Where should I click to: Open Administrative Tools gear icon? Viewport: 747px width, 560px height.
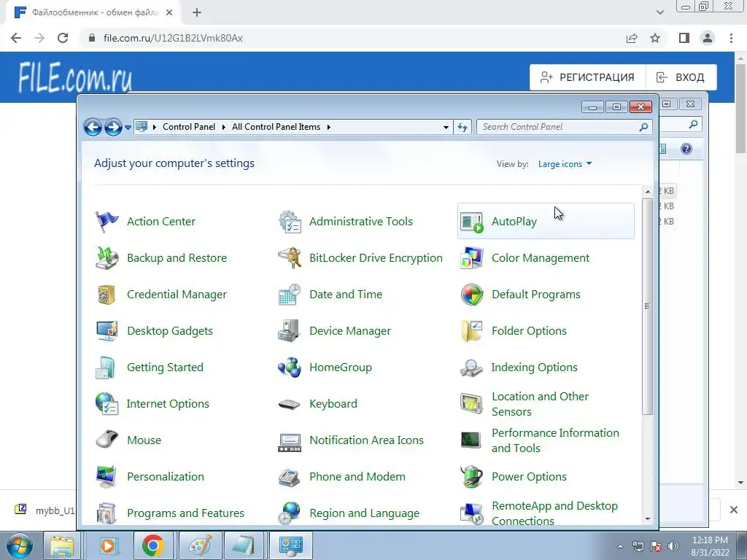pyautogui.click(x=290, y=222)
